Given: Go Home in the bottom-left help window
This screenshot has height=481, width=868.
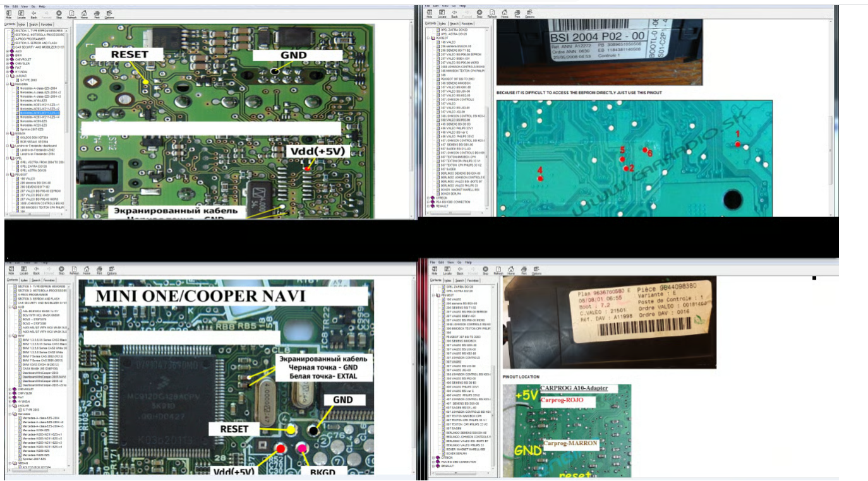Looking at the screenshot, I should coord(86,271).
